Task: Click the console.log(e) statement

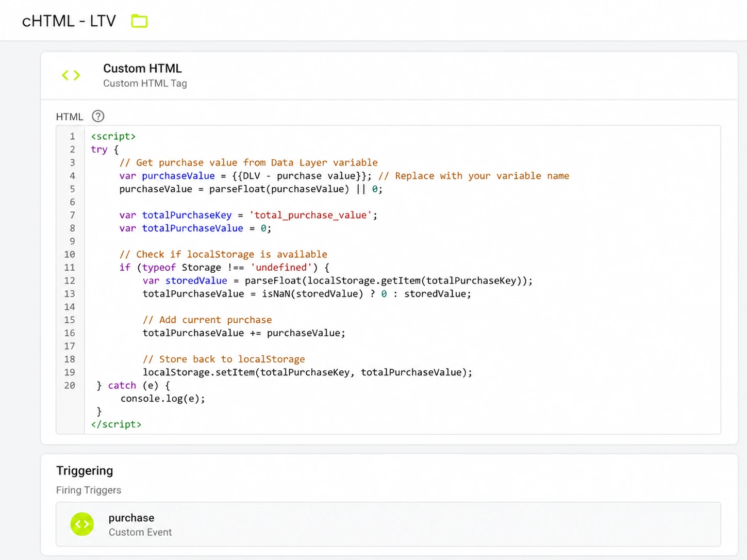Action: 163,399
